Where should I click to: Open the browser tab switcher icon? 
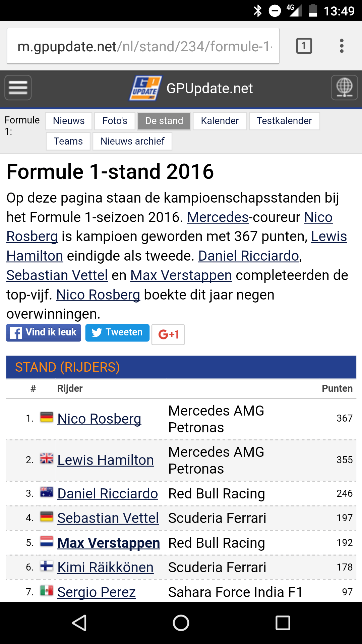click(304, 46)
